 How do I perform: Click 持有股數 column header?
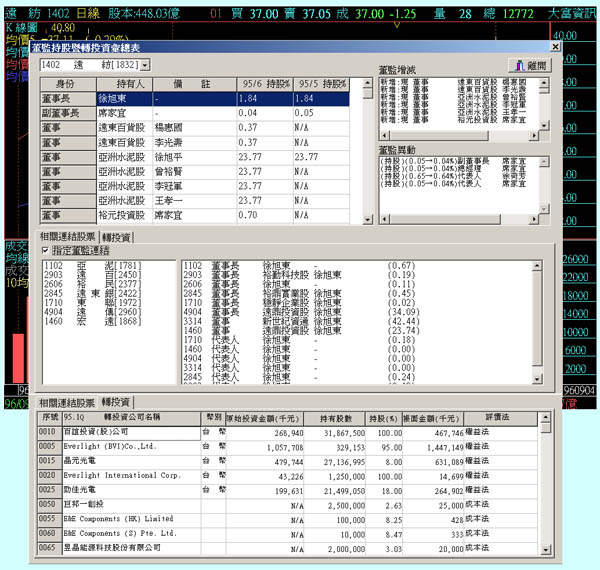(335, 418)
